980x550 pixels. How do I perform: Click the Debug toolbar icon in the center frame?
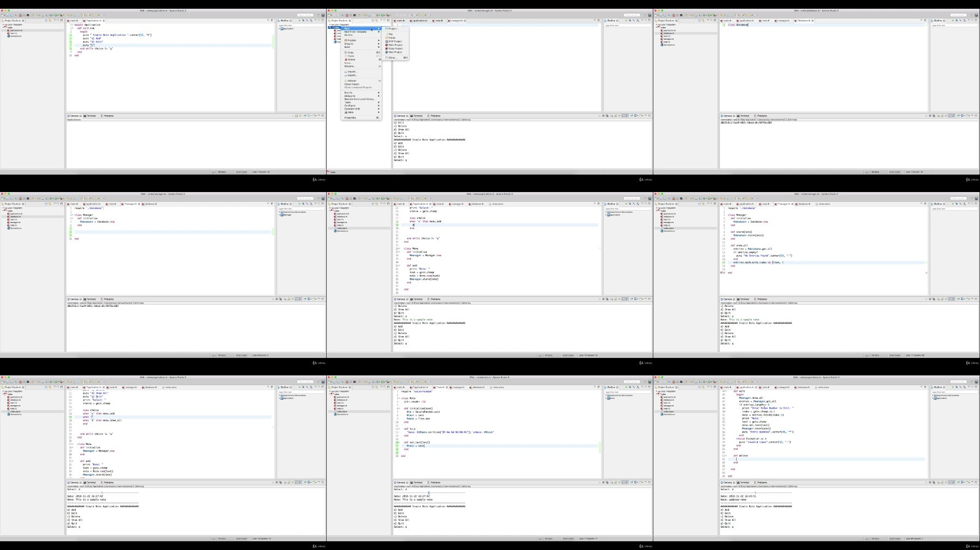click(x=377, y=199)
